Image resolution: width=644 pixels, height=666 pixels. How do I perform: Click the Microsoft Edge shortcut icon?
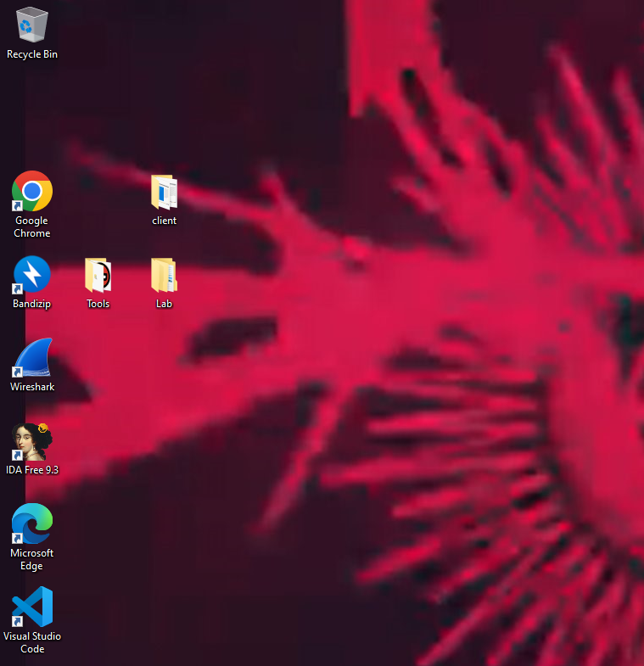tap(32, 524)
